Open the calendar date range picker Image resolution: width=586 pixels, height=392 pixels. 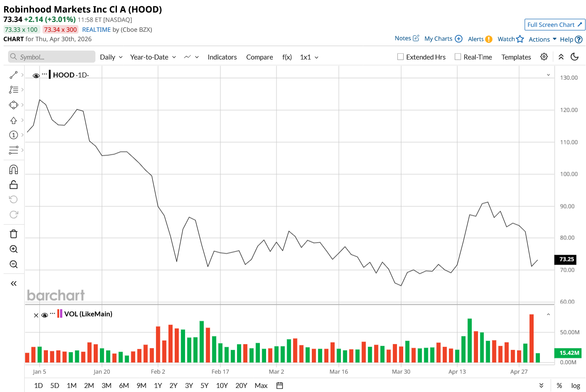(x=280, y=385)
